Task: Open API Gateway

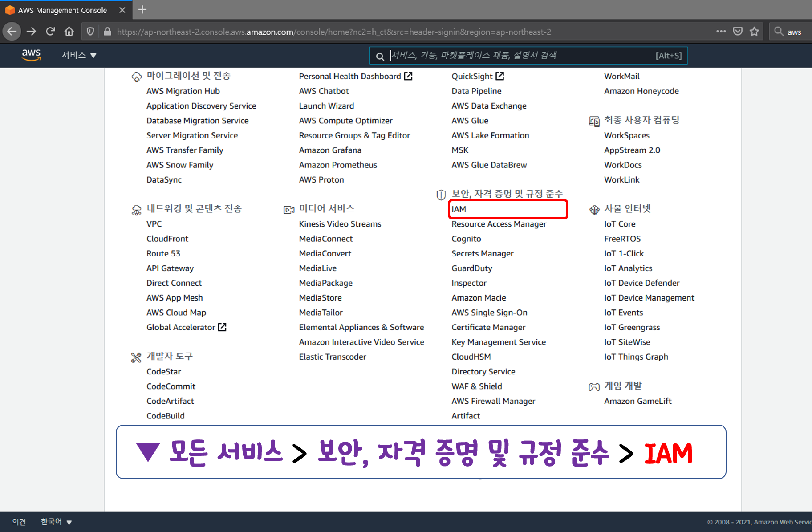Action: [170, 268]
